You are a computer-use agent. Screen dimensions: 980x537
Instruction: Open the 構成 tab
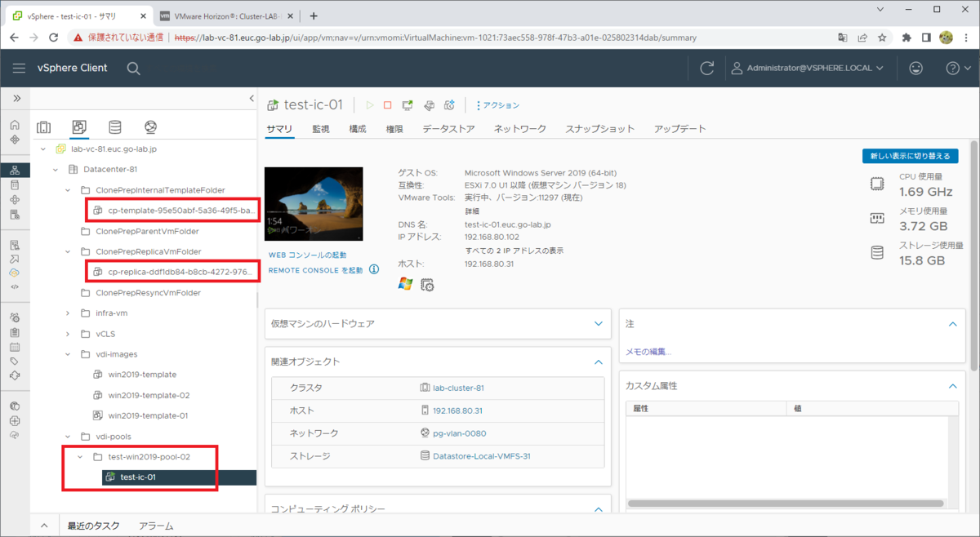358,129
